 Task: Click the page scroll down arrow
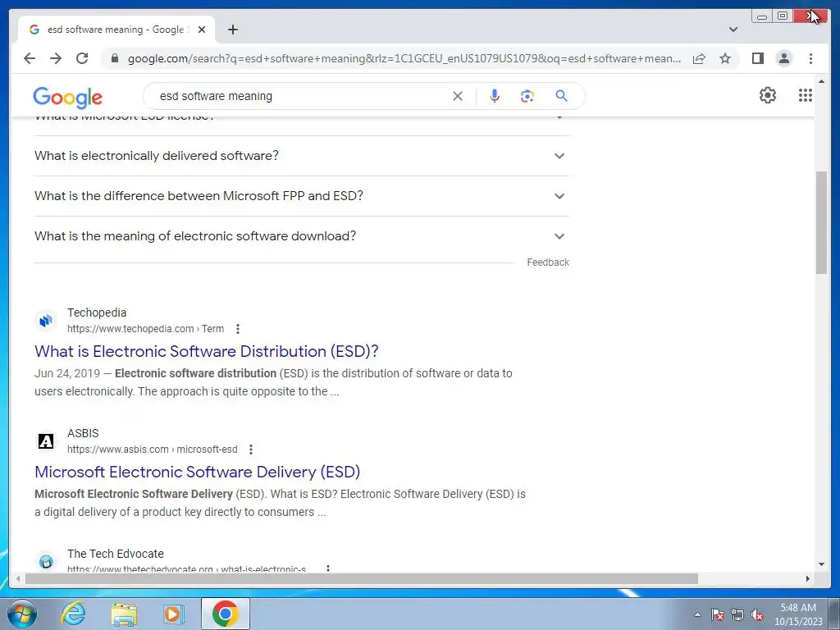821,564
